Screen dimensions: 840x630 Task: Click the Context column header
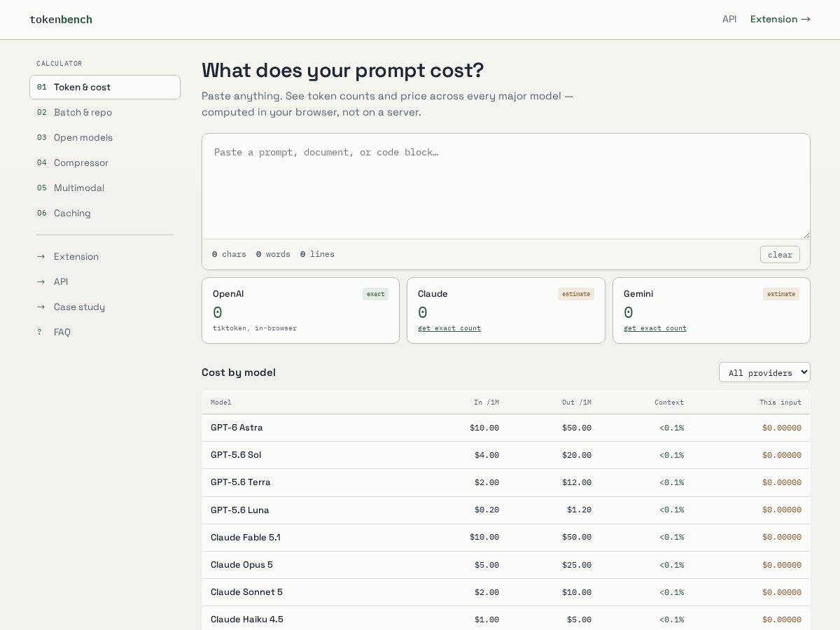(x=669, y=402)
